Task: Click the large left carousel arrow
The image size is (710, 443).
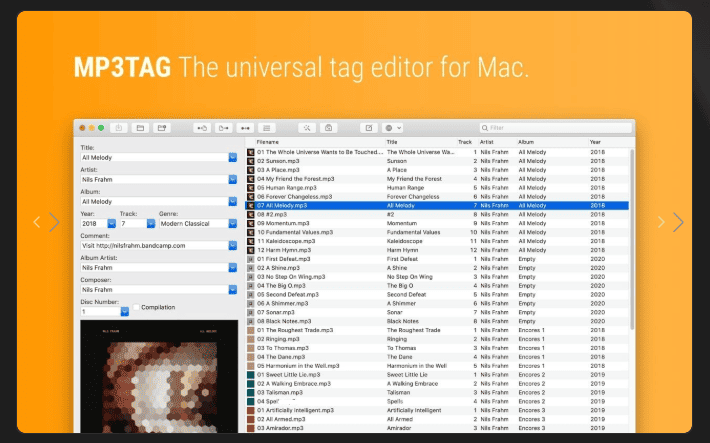Action: (54, 222)
